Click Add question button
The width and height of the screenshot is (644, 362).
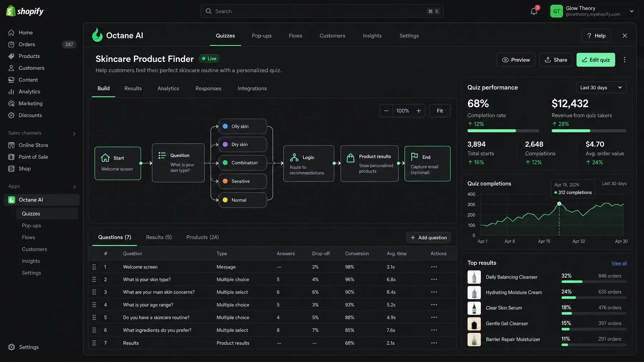[x=429, y=238]
